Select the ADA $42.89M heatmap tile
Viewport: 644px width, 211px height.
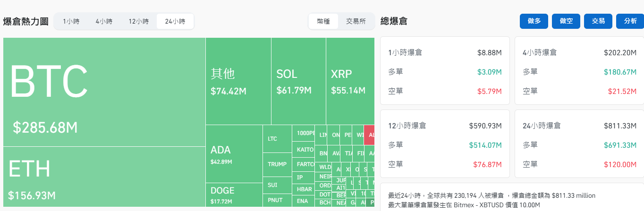(234, 154)
